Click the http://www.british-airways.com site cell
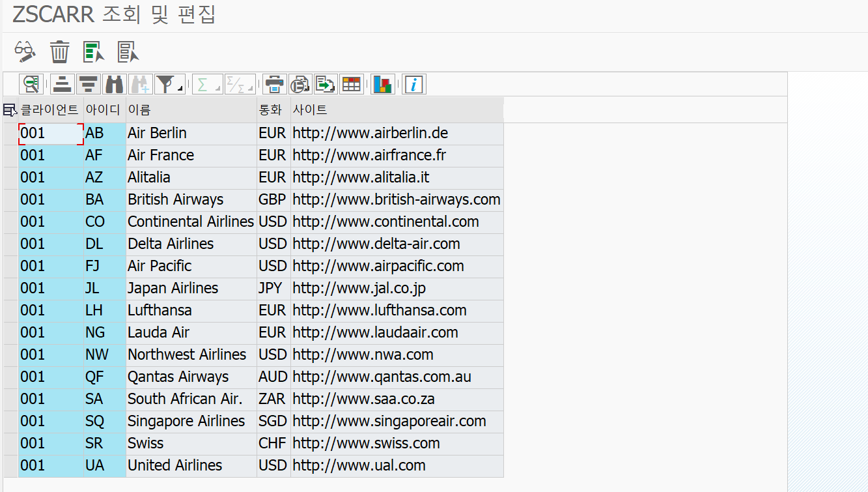Viewport: 868px width, 492px height. pyautogui.click(x=397, y=200)
